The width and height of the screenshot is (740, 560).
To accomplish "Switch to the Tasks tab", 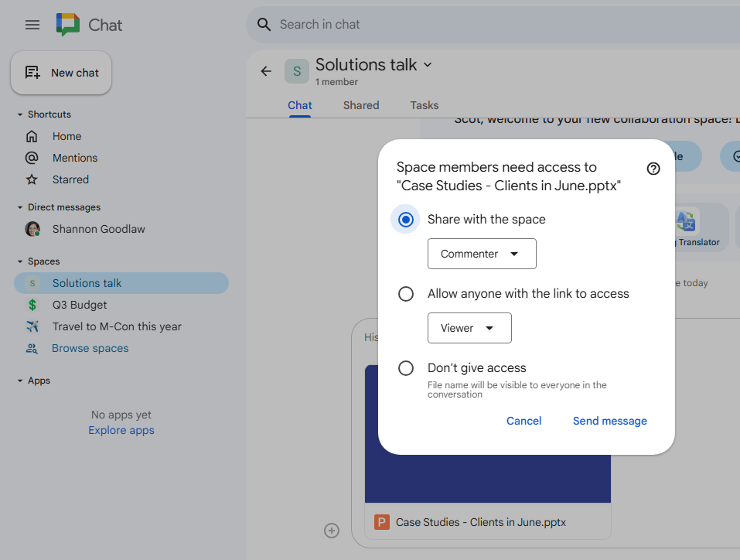I will click(x=425, y=105).
